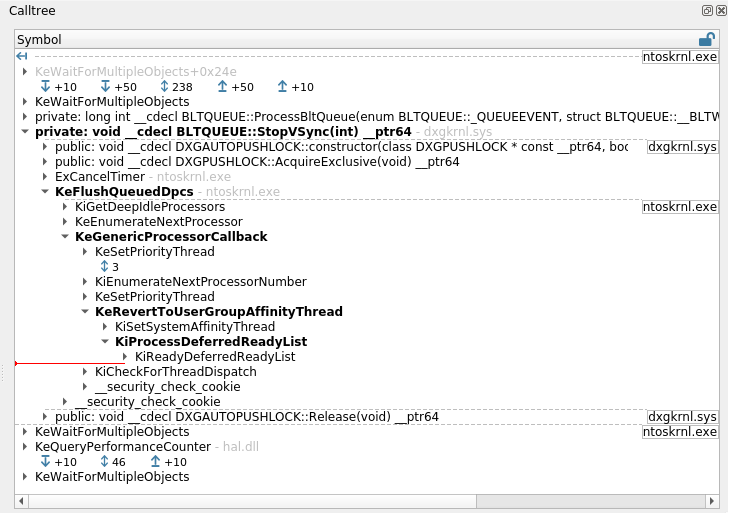
Task: Close the Calltree panel
Action: coord(720,9)
